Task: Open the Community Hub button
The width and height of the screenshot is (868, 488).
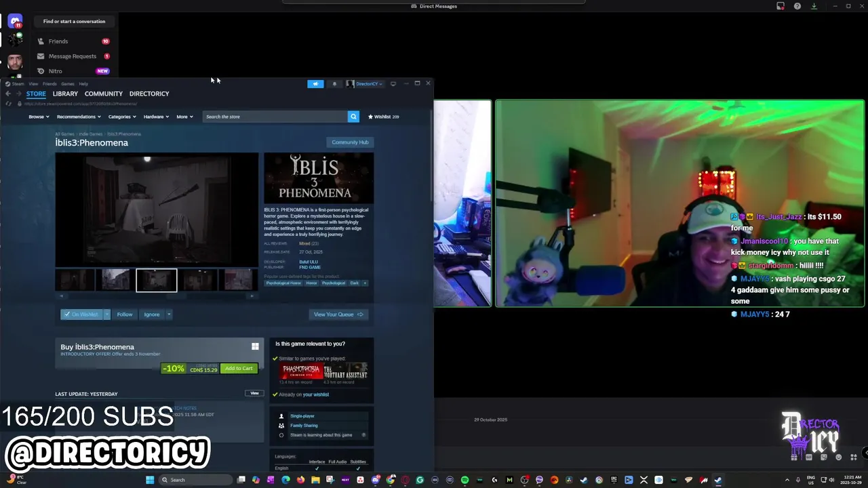Action: (x=350, y=142)
